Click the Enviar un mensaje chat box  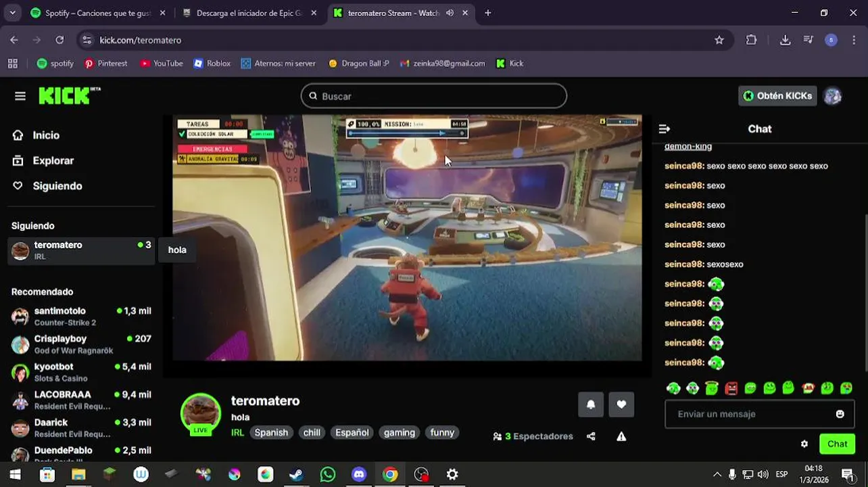pos(759,414)
